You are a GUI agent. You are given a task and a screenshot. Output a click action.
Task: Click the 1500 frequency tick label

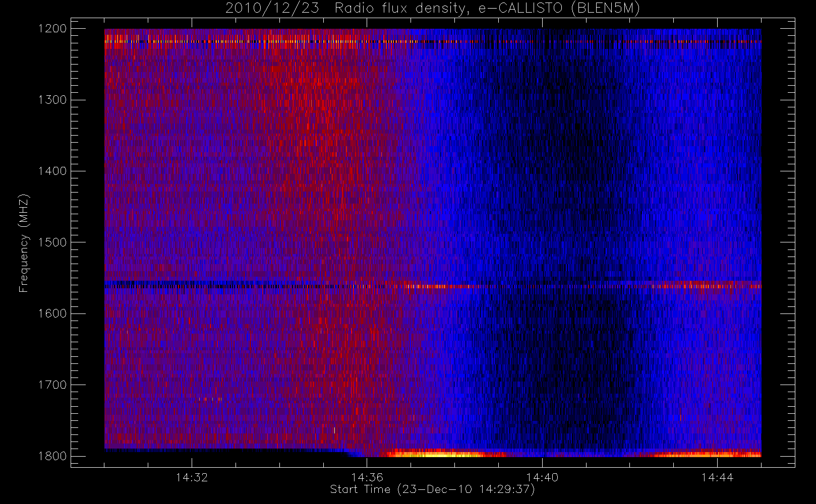(x=52, y=242)
